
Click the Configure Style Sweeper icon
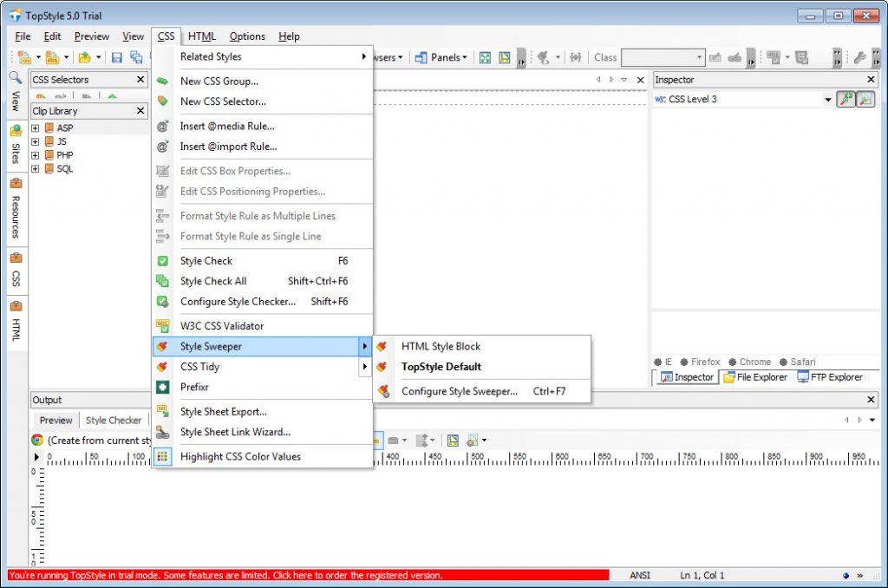click(x=383, y=391)
